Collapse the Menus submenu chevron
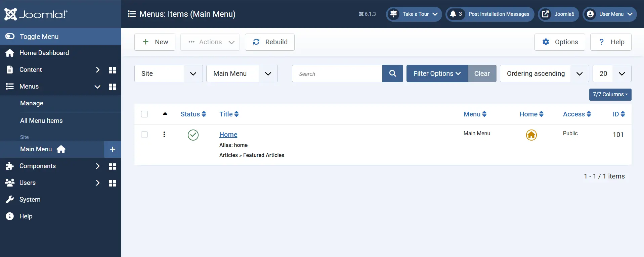644x257 pixels. 97,87
